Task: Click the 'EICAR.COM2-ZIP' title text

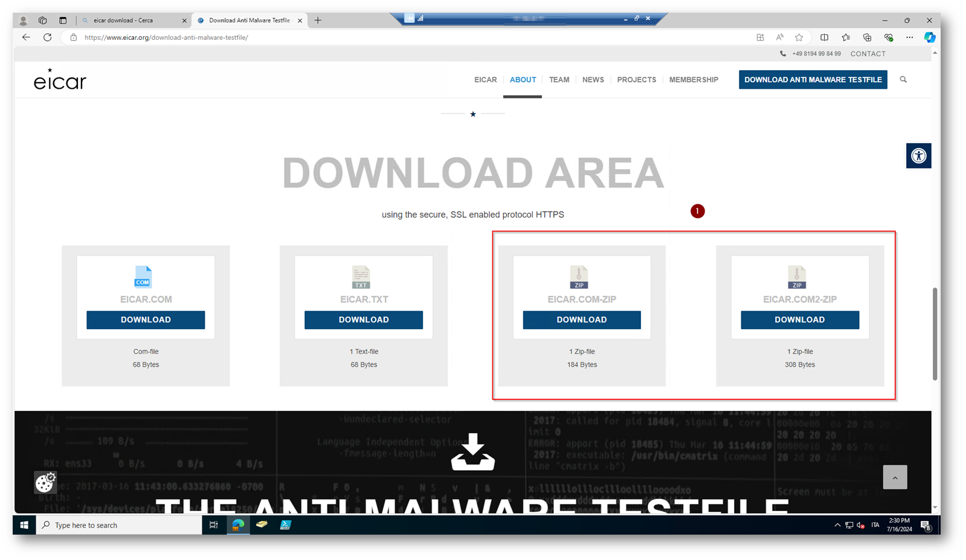Action: coord(800,299)
